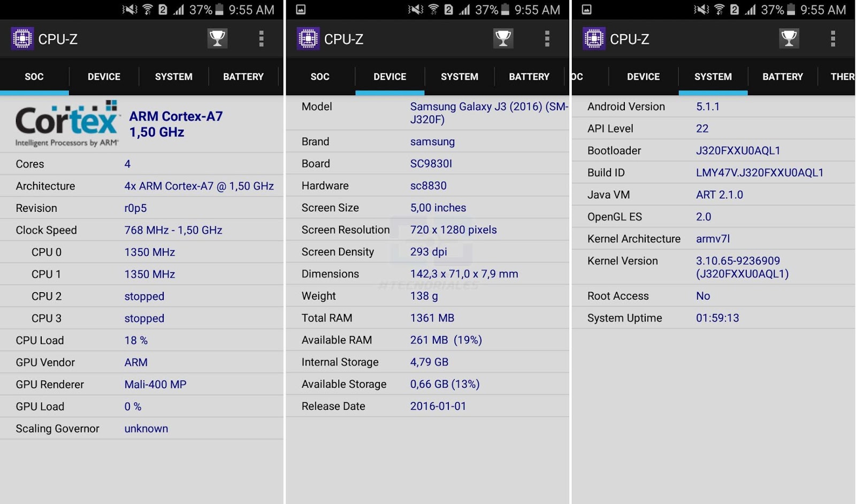Tap the Build ID value LMY47V.J320FXXU0AQL1
Screen dimensions: 856x504
760,172
